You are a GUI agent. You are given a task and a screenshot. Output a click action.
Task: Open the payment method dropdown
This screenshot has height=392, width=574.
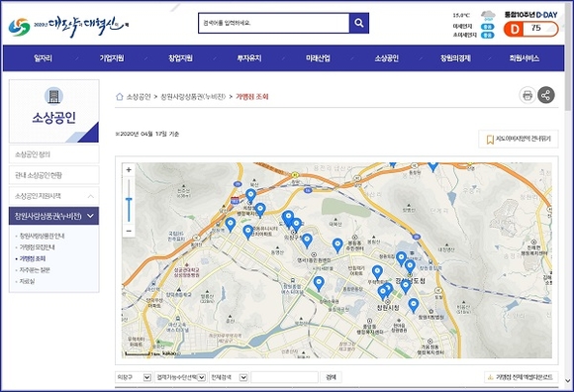click(x=180, y=377)
